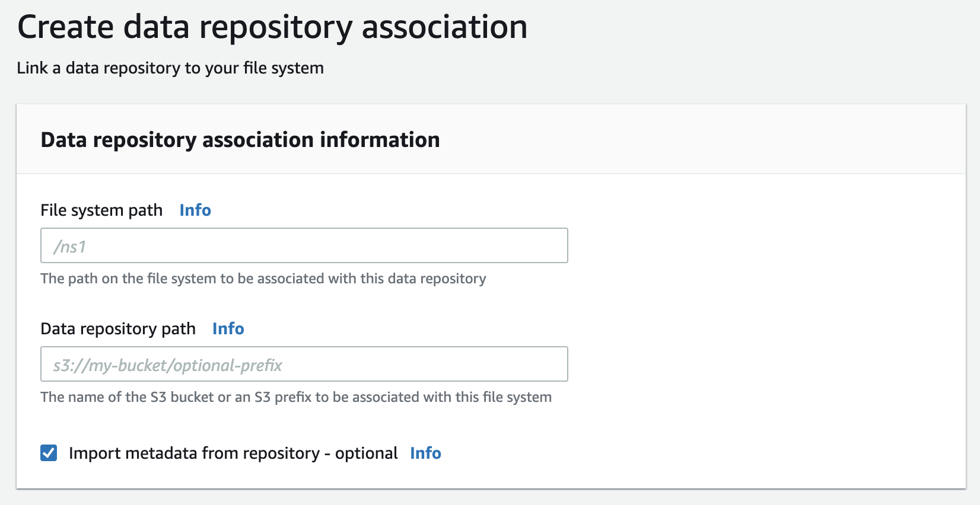Click inside the File system path field
This screenshot has width=980, height=505.
coord(304,246)
